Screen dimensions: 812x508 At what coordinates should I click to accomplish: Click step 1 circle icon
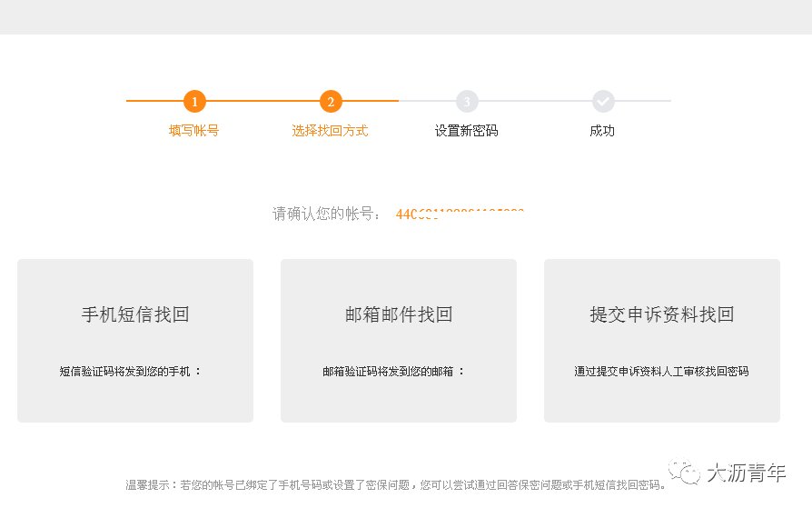tap(194, 102)
